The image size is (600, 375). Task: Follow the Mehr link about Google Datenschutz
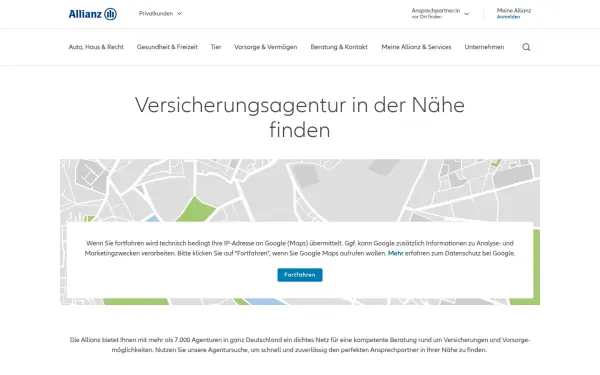[395, 253]
